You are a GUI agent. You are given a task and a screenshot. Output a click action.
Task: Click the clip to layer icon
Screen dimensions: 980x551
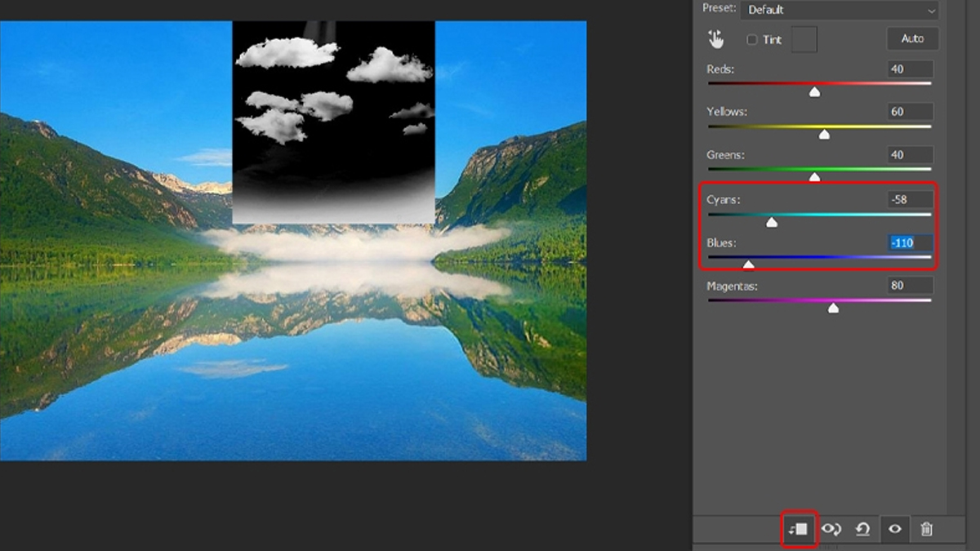(798, 529)
